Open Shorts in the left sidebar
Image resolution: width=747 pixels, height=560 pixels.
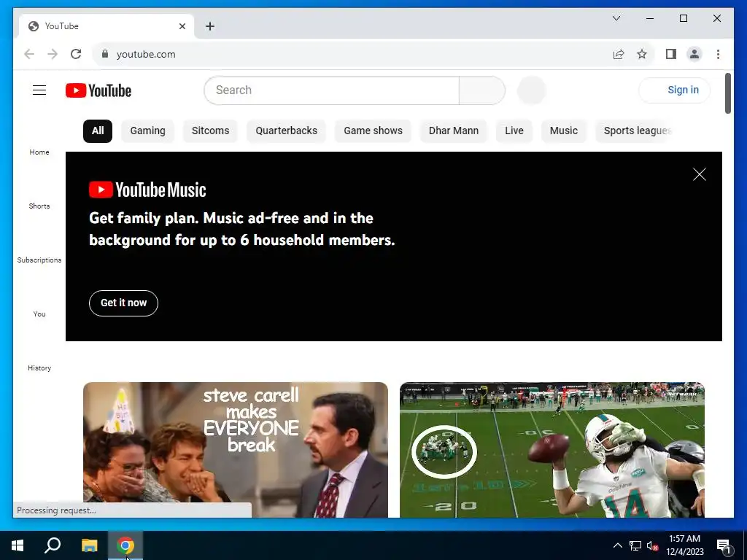(39, 206)
